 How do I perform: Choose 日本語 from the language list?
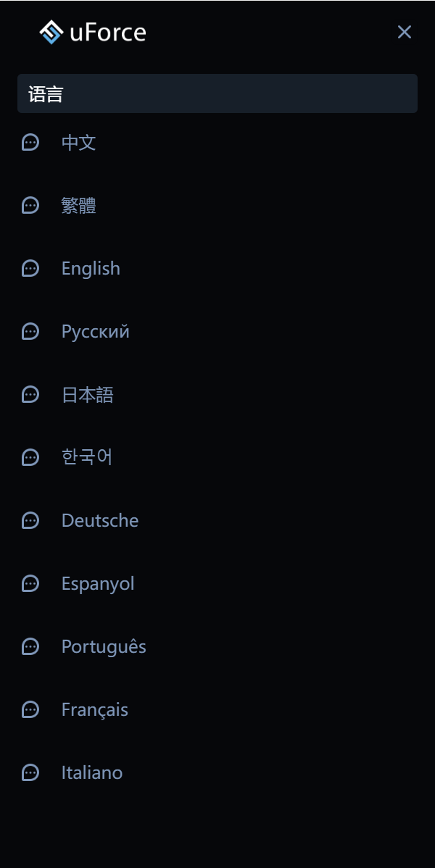pos(86,394)
